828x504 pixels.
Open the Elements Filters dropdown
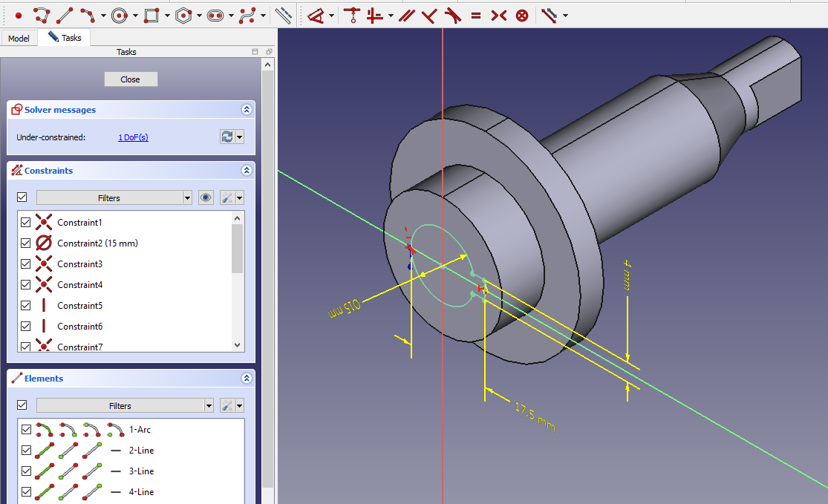click(208, 406)
